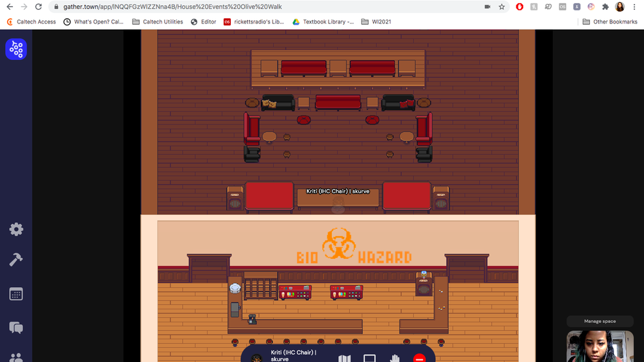Bookmark this page with the star icon
The height and width of the screenshot is (362, 644).
[x=502, y=7]
